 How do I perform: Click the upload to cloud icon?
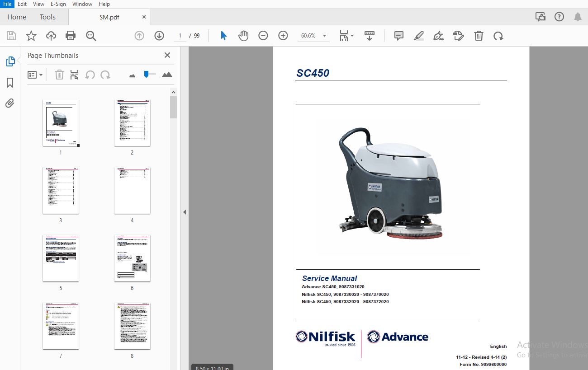pos(51,36)
